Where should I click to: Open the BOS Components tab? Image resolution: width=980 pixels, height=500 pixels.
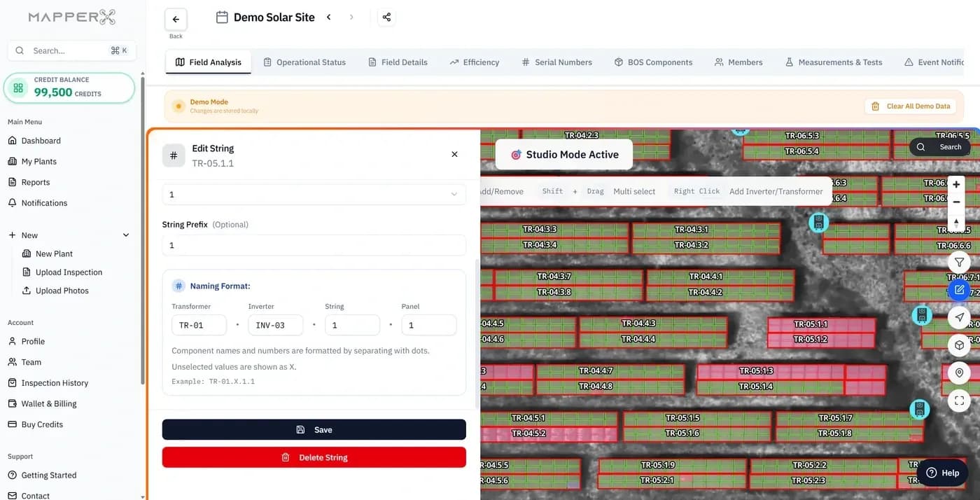coord(653,62)
